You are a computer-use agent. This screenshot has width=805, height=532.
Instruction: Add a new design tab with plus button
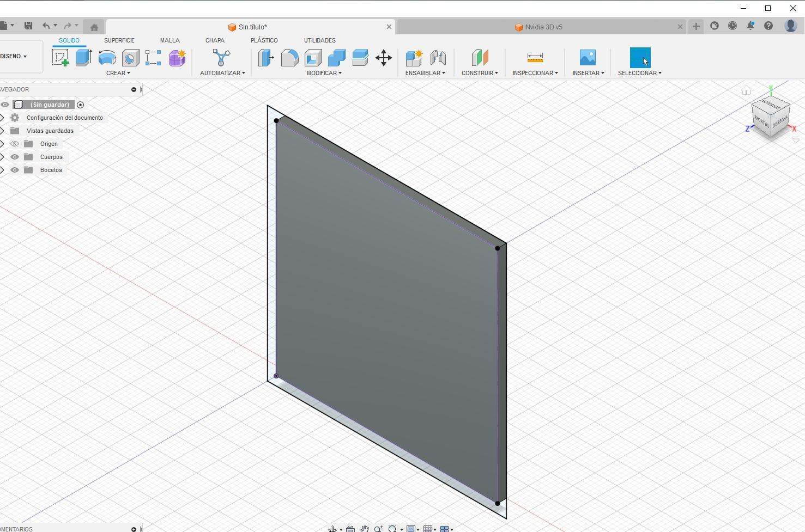click(x=696, y=26)
